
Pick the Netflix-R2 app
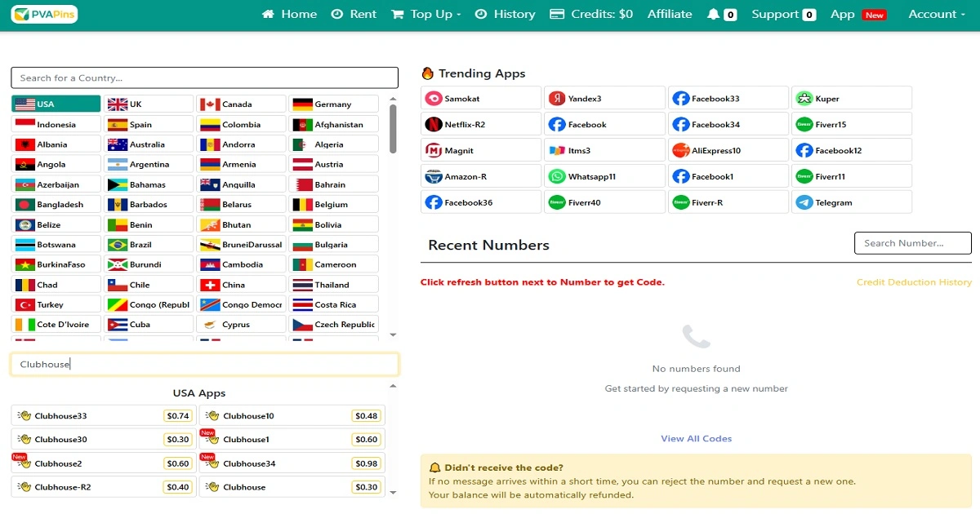click(x=481, y=124)
